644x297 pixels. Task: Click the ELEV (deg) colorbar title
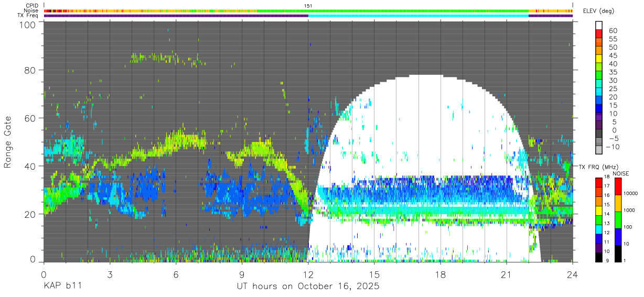point(598,11)
